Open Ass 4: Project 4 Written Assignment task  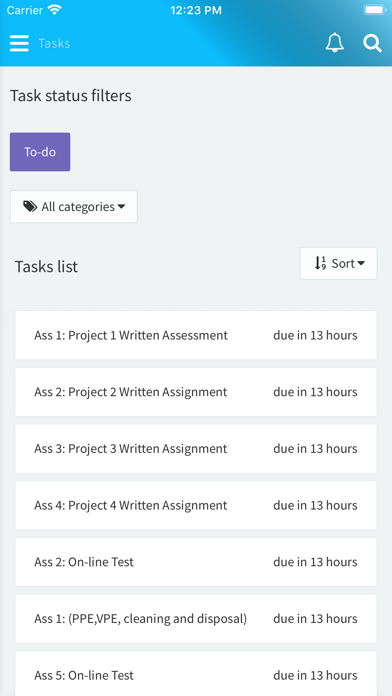pyautogui.click(x=196, y=505)
